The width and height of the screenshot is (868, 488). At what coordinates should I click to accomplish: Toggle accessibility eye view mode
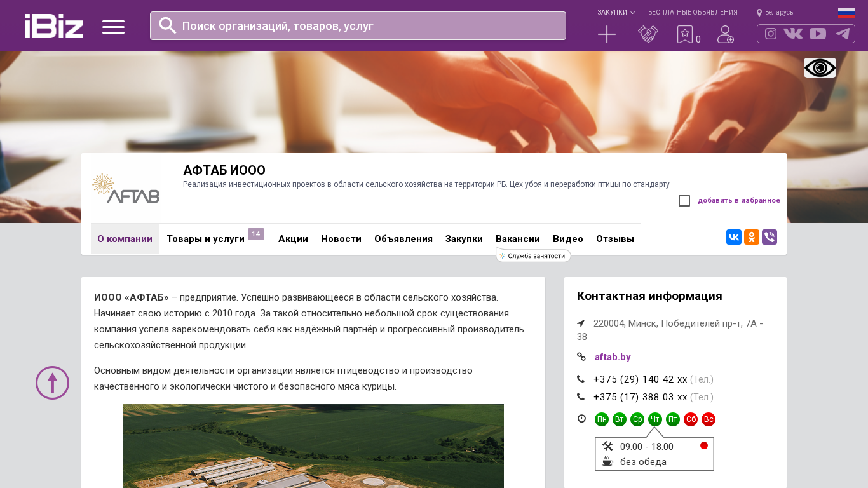(x=820, y=67)
